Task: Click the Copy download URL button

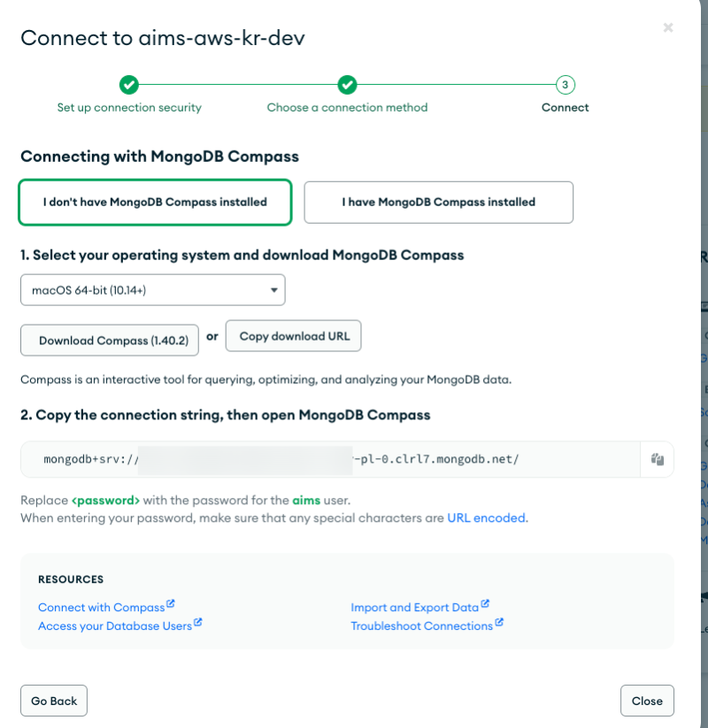Action: click(294, 336)
